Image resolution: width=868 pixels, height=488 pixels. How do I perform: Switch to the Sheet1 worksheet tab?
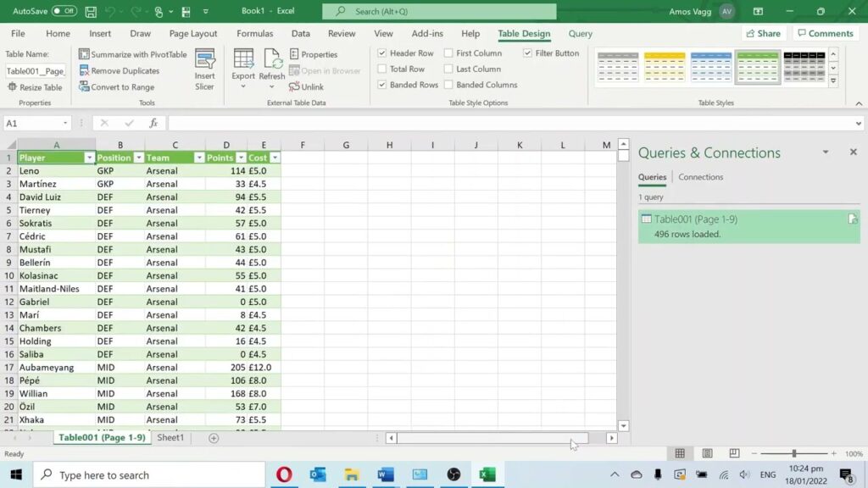[x=170, y=438]
